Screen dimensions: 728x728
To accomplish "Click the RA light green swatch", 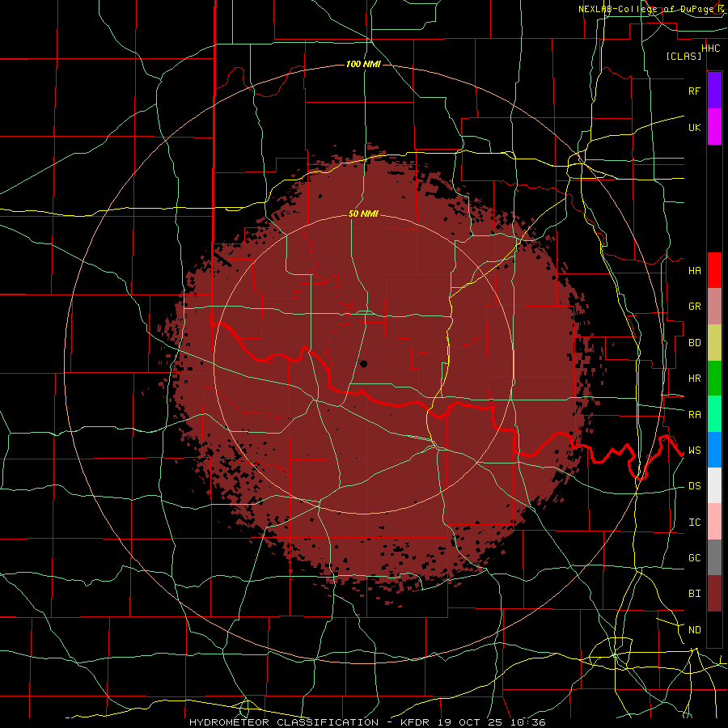I will [714, 414].
